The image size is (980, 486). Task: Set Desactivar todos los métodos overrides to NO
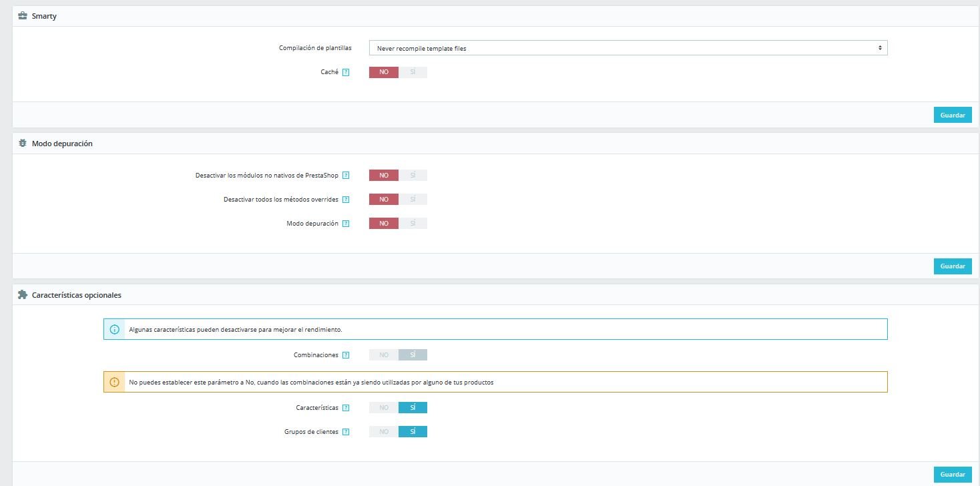384,200
